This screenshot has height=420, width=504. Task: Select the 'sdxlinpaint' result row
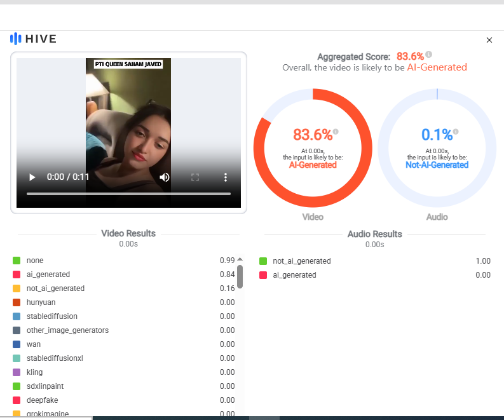(x=124, y=386)
